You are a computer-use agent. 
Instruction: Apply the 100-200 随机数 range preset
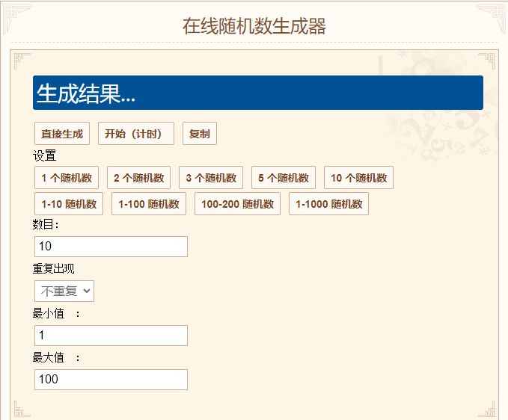[x=237, y=203]
